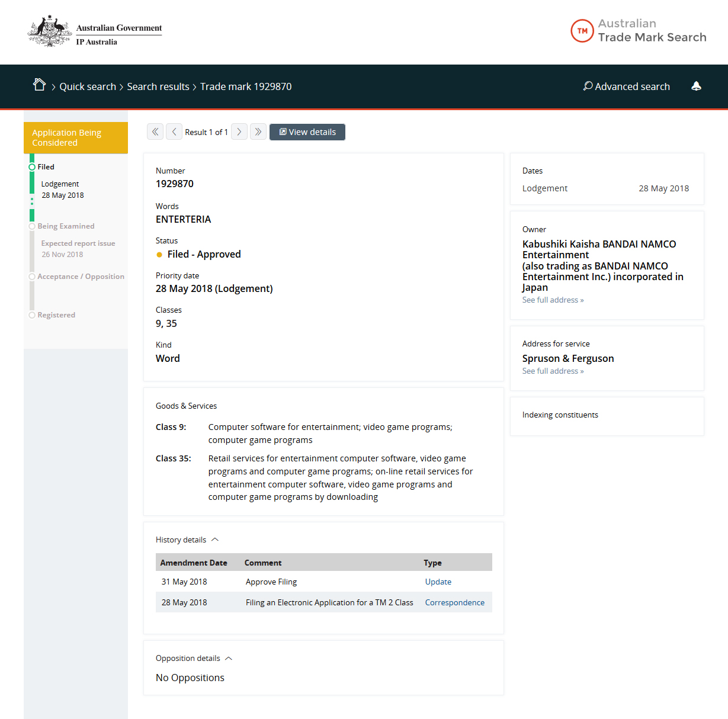Click the 31 May 2018 history row date

coord(184,582)
